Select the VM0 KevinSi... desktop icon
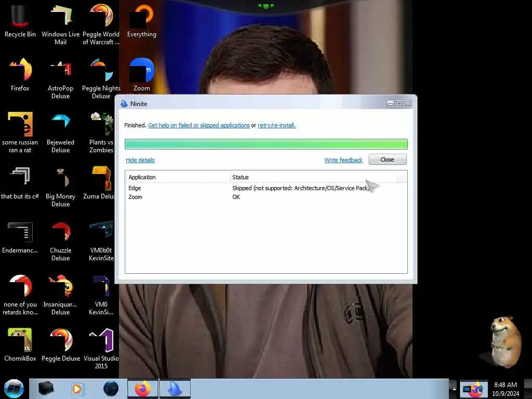Viewport: 532px width, 399px height. point(101,295)
